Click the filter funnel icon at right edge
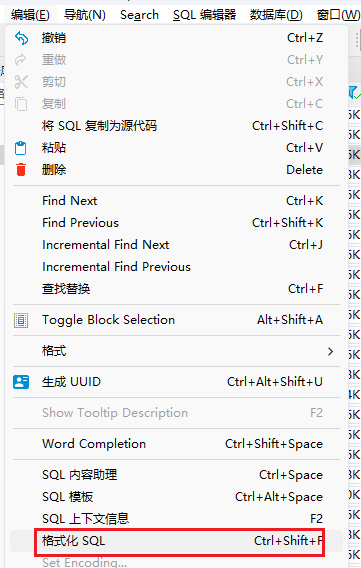The image size is (361, 568). [x=354, y=93]
